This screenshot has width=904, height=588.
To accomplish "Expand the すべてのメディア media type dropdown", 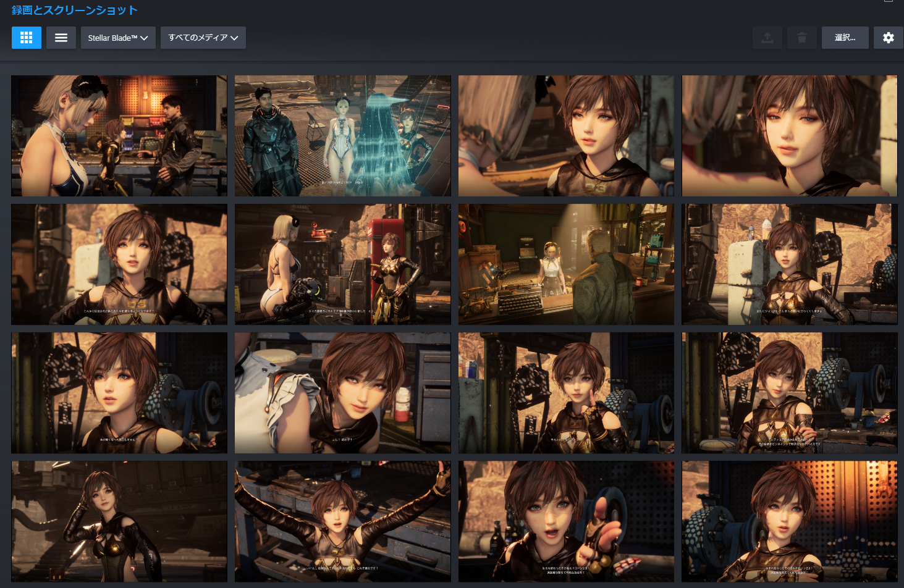I will [203, 38].
